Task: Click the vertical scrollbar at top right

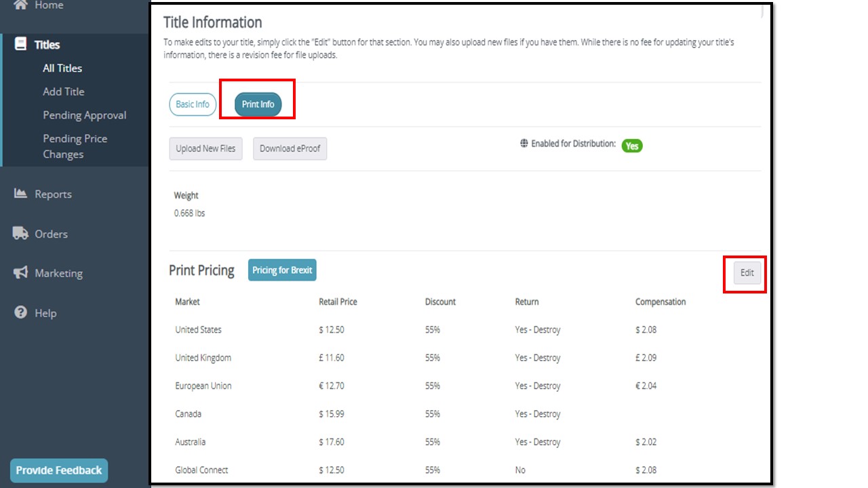Action: (763, 12)
